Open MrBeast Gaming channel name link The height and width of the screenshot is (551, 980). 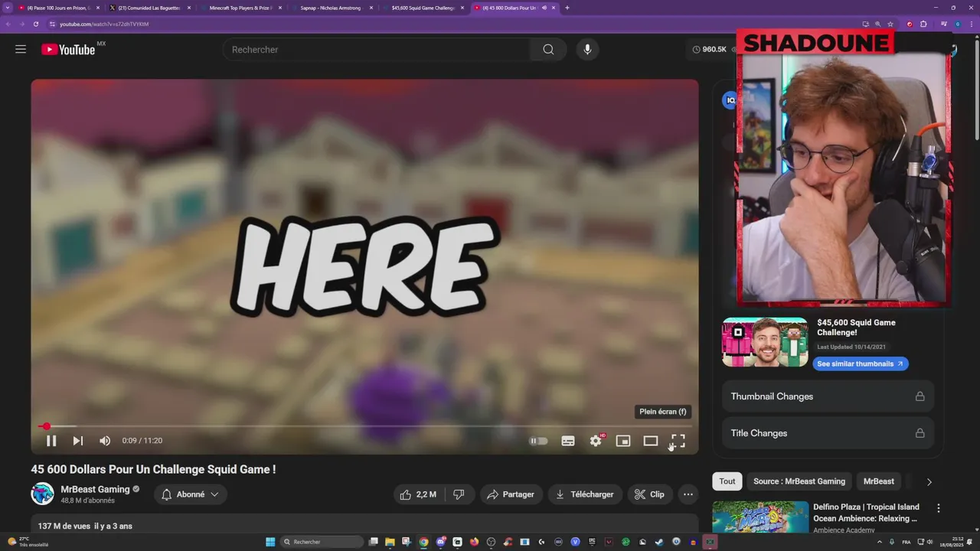pos(96,489)
